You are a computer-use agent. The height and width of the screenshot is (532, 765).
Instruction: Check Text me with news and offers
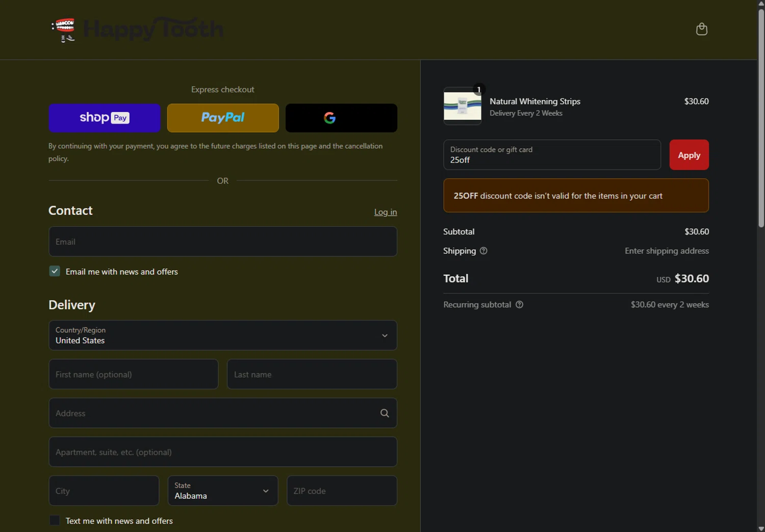(x=55, y=520)
